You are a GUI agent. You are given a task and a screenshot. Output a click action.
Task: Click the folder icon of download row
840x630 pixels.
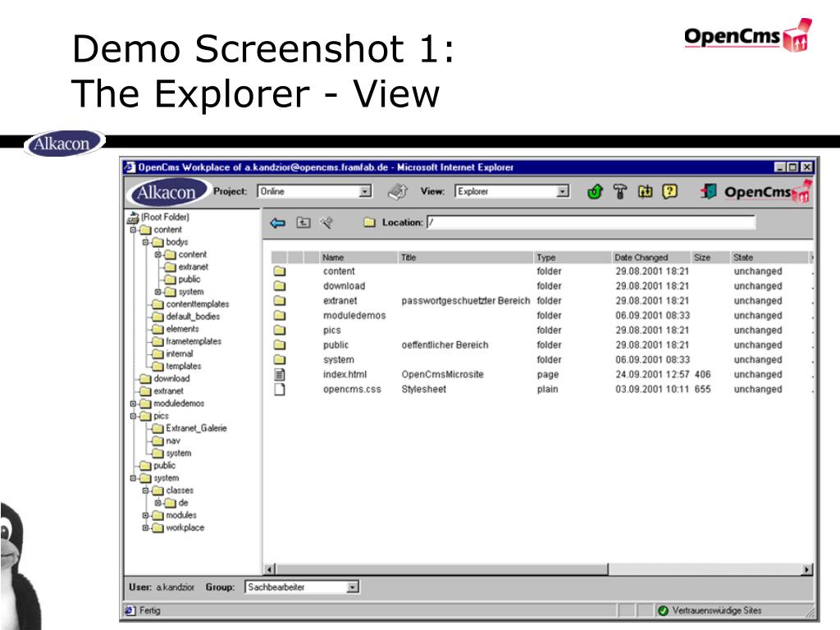pyautogui.click(x=280, y=286)
